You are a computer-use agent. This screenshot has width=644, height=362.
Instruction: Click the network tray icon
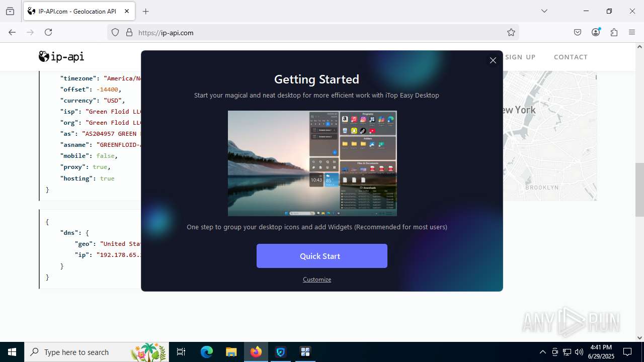[x=567, y=352]
